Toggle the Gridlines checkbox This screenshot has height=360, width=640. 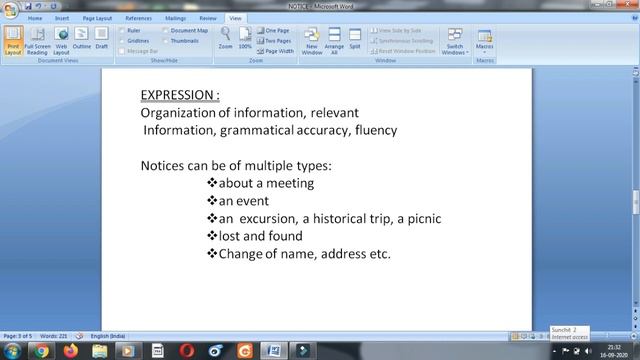tap(122, 41)
